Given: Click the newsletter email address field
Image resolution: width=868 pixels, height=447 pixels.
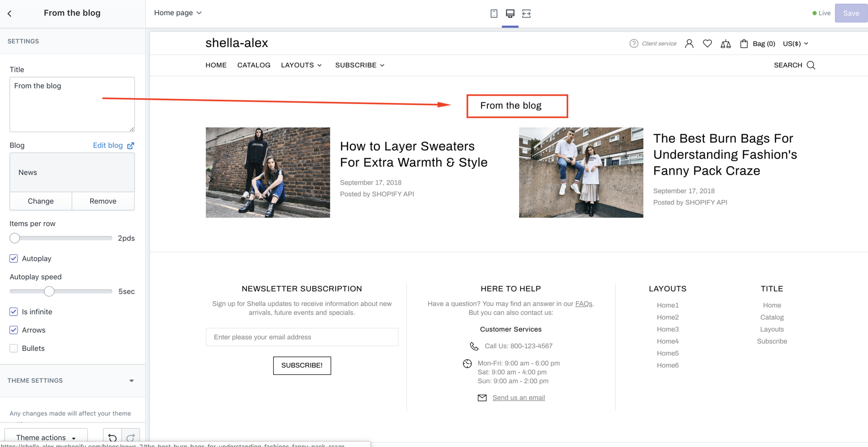Looking at the screenshot, I should click(x=302, y=337).
